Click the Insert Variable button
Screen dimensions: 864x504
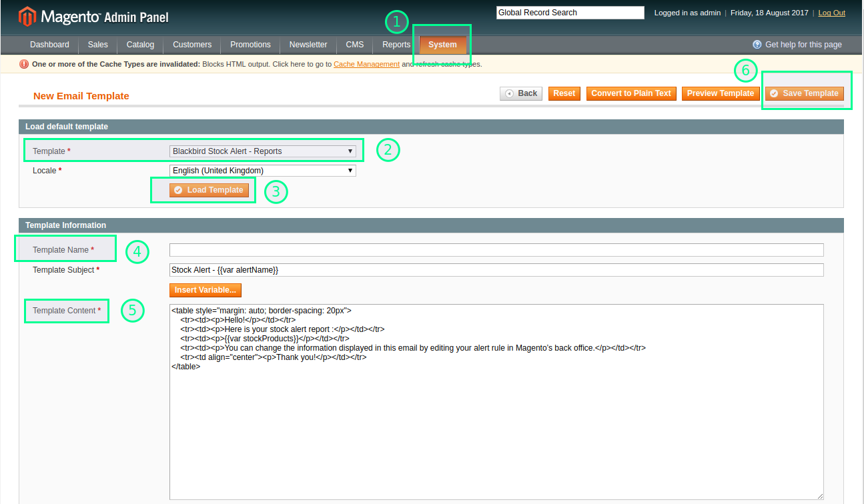tap(205, 290)
